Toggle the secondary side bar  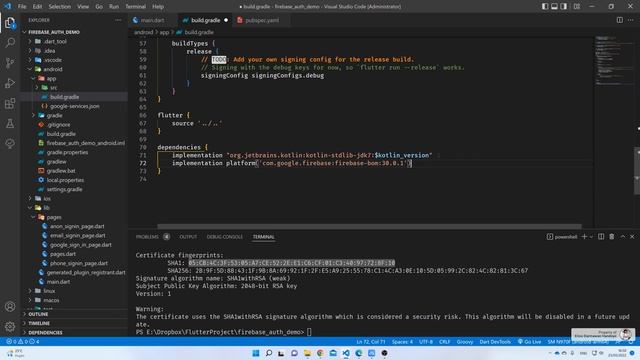click(564, 7)
